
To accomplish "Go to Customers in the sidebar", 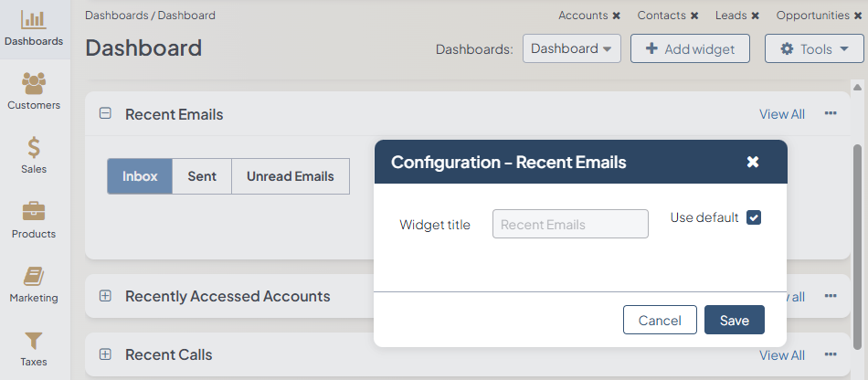I will point(34,84).
